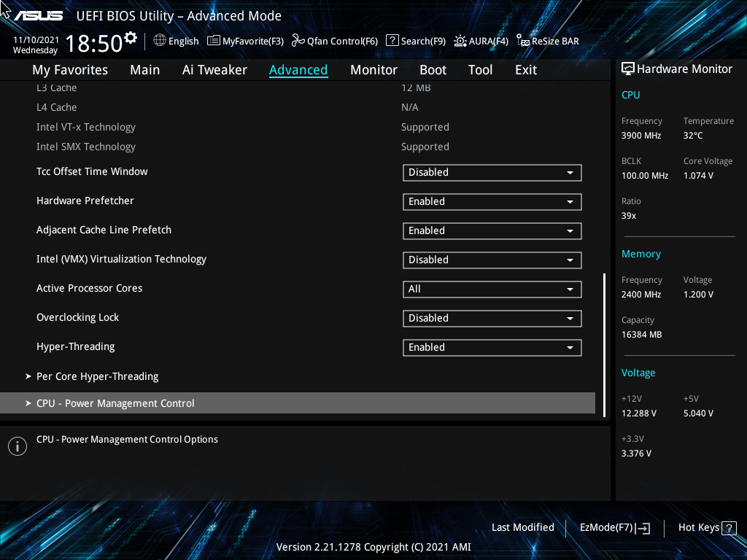Select the Advanced tab
This screenshot has width=747, height=560.
coord(298,70)
